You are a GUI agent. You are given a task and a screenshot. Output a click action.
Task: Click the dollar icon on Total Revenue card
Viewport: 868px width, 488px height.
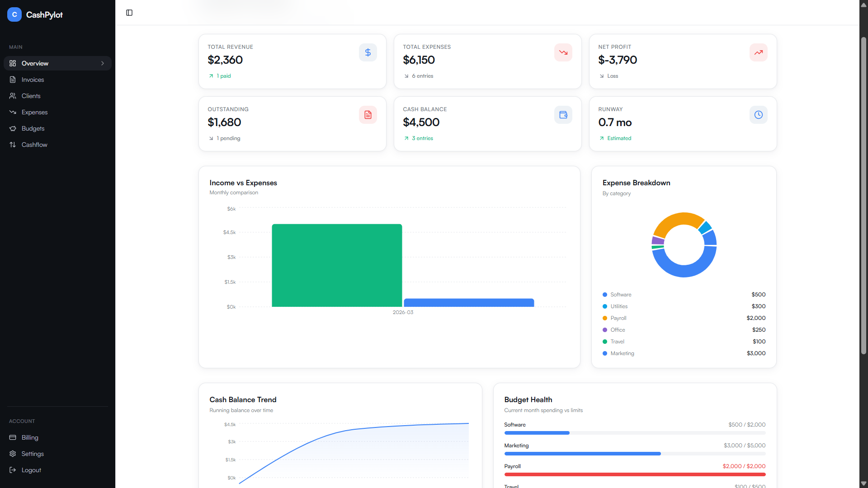click(x=368, y=52)
